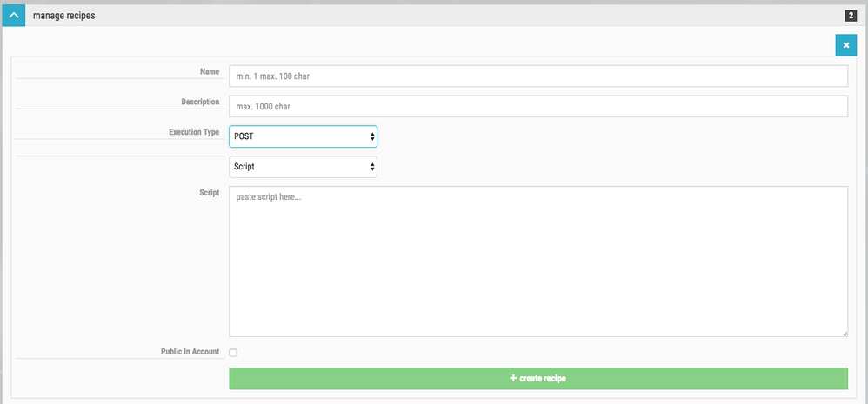Image resolution: width=868 pixels, height=404 pixels.
Task: Click the plus icon on create recipe
Action: pos(513,379)
